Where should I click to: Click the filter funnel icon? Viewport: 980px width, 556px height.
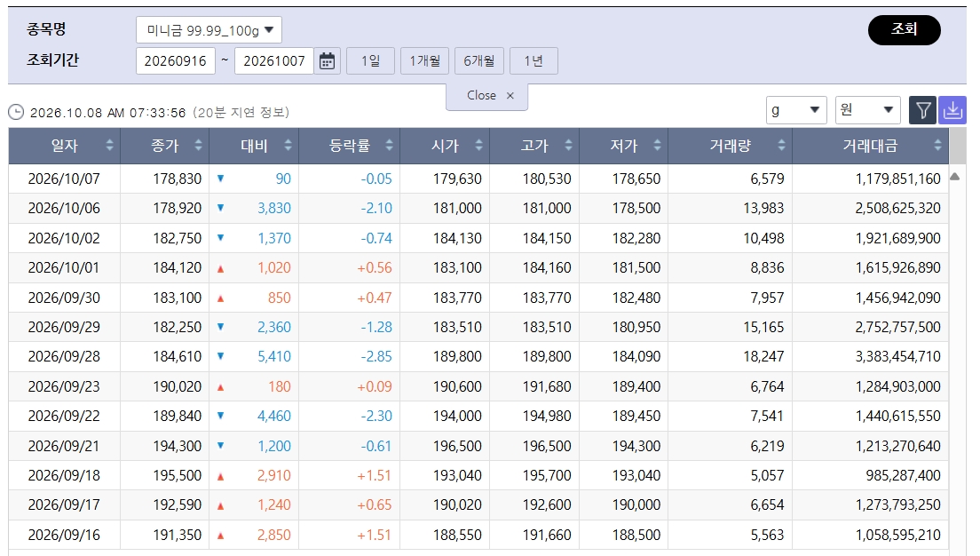(x=922, y=111)
